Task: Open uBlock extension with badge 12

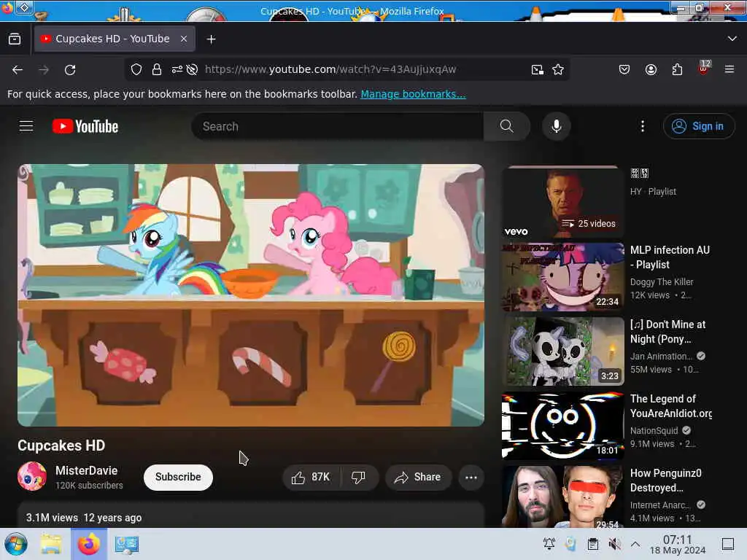Action: 704,68
